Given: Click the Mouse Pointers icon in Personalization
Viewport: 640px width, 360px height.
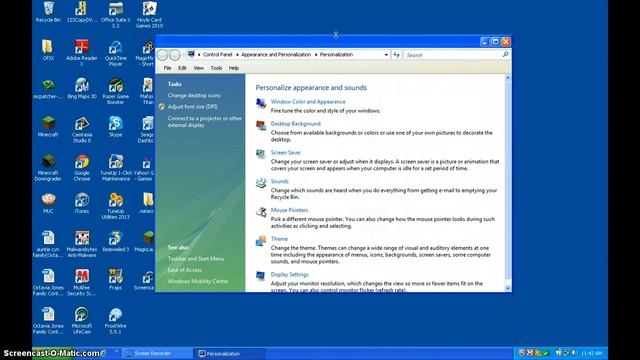Looking at the screenshot, I should (261, 212).
